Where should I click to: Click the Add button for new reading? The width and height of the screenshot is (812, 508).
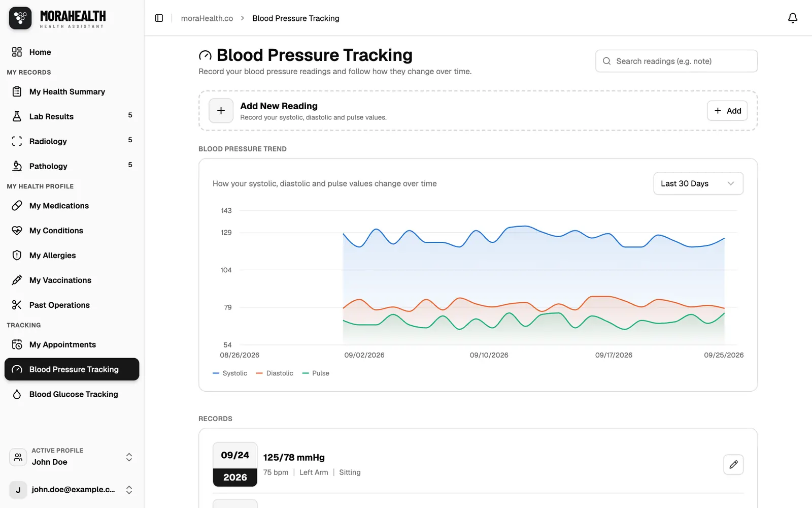click(727, 111)
